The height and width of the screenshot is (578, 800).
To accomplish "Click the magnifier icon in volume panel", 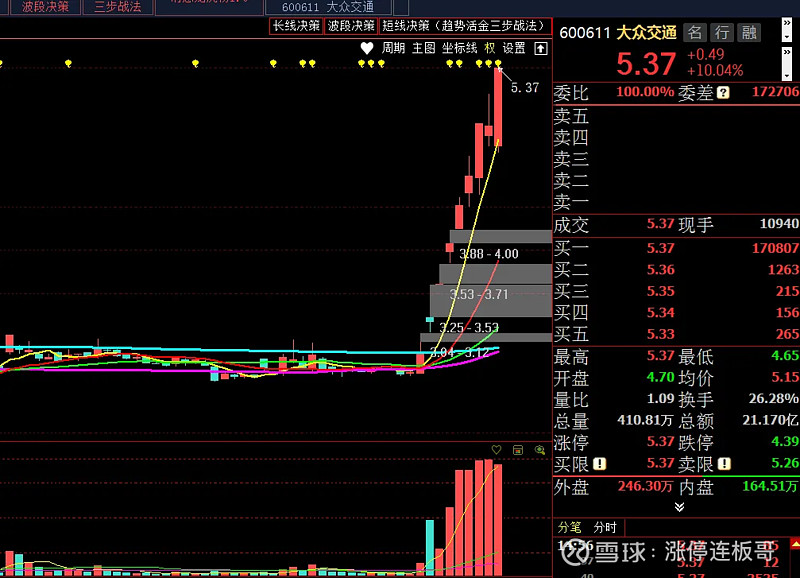I will point(539,449).
